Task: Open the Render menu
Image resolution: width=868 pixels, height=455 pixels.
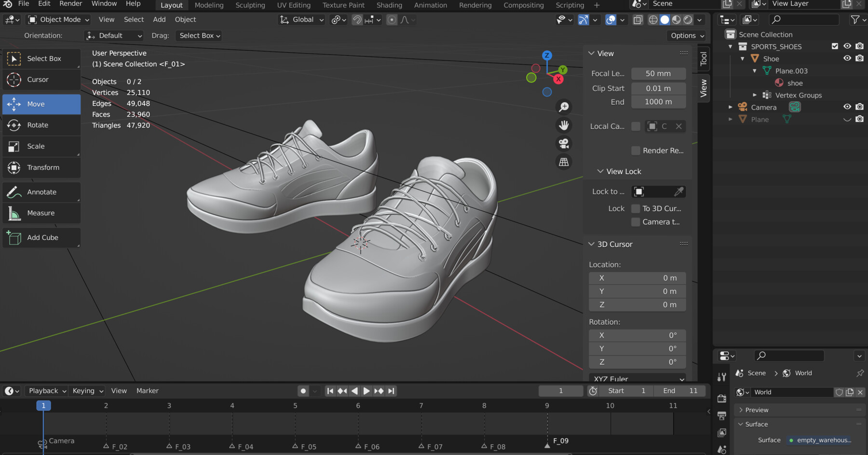Action: tap(70, 4)
